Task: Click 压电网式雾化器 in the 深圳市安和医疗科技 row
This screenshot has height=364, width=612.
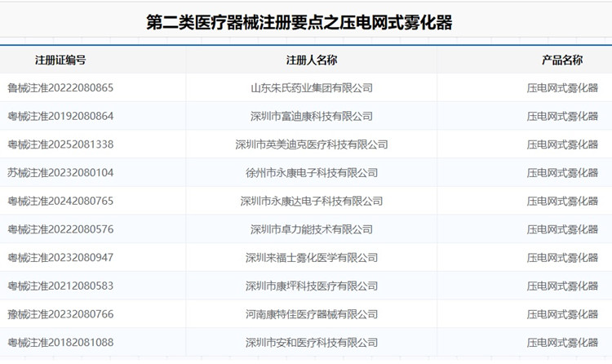Action: click(562, 343)
